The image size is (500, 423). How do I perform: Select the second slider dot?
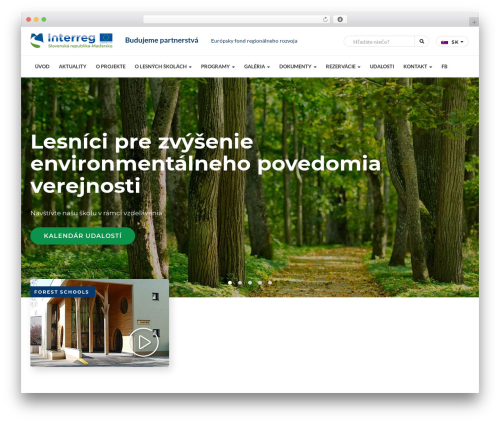(240, 283)
